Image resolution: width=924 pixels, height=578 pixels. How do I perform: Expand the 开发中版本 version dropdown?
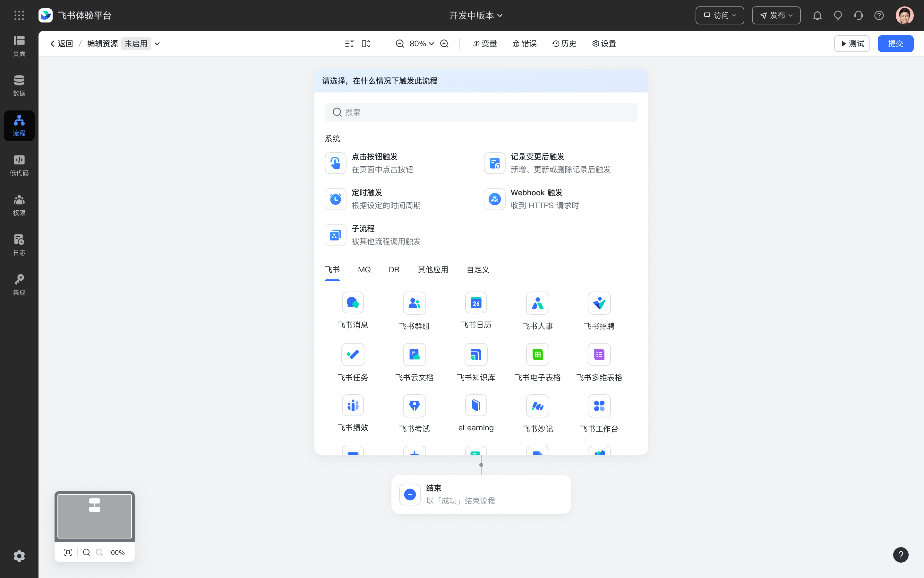click(476, 15)
